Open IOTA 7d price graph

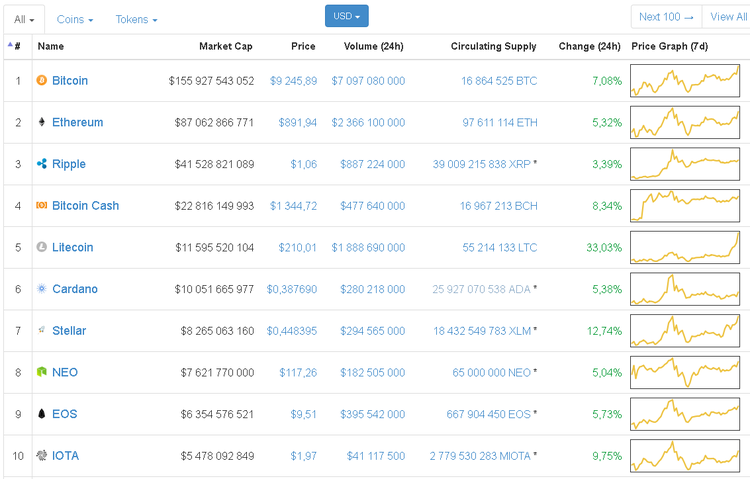point(685,456)
